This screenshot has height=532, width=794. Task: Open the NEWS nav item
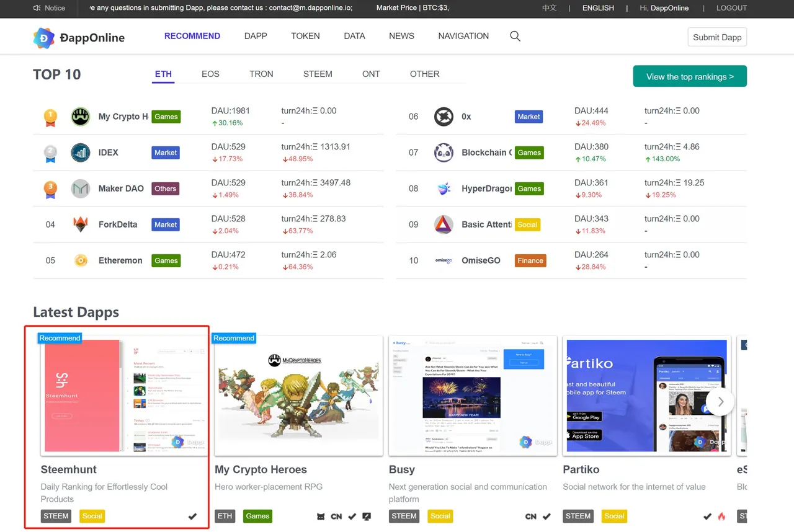tap(401, 36)
